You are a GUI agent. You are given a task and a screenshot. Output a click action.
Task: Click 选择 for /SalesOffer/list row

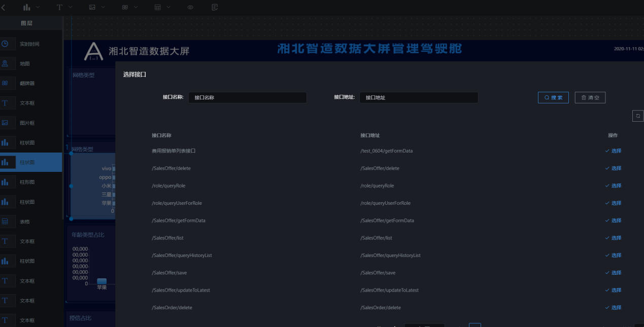613,238
